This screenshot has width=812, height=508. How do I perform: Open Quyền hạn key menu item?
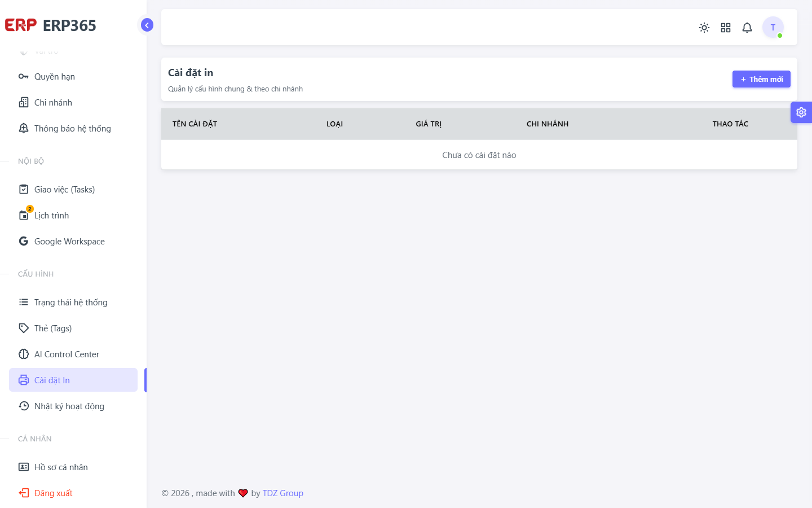(73, 77)
